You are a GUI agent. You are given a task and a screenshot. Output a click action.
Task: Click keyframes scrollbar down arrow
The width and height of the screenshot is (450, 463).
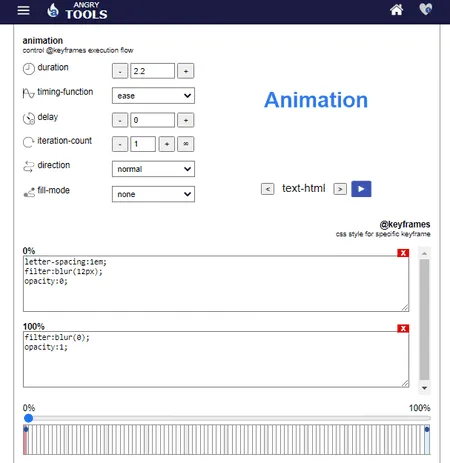click(424, 388)
